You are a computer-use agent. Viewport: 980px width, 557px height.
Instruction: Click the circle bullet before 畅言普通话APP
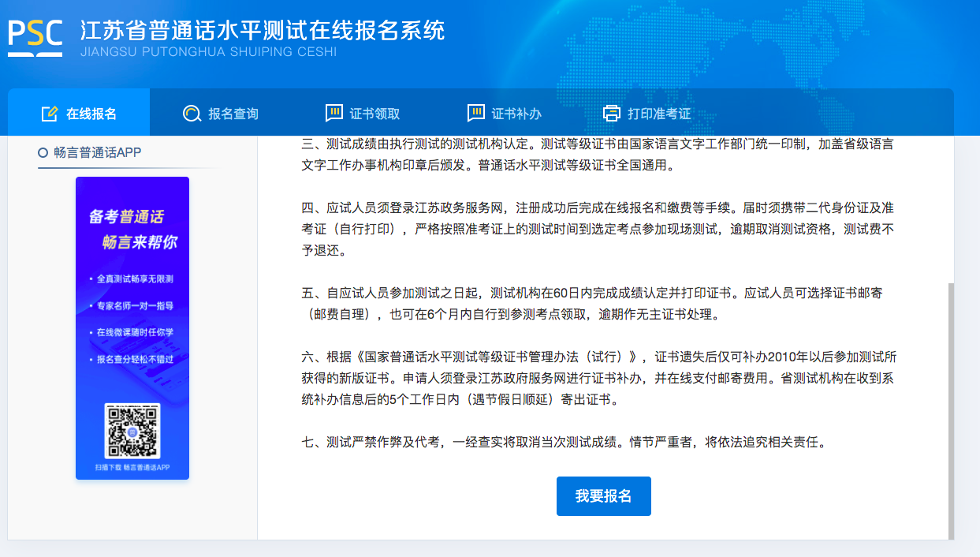[43, 153]
